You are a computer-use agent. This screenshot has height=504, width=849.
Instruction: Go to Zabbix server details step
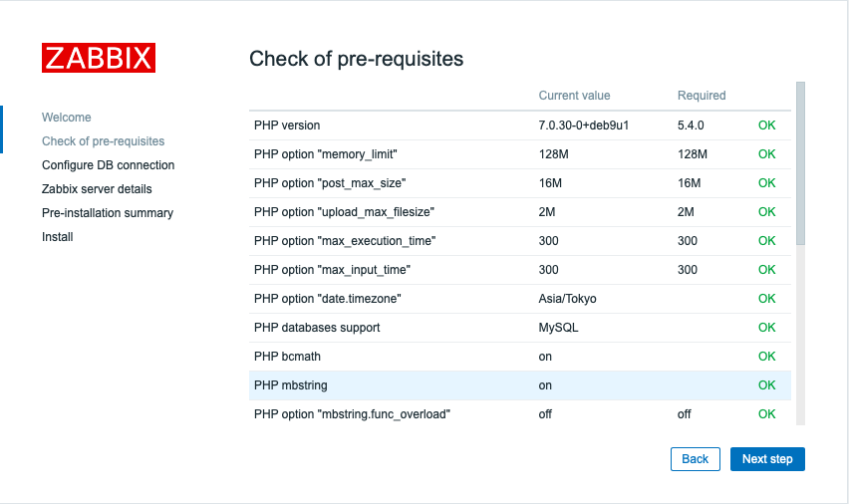pyautogui.click(x=97, y=189)
